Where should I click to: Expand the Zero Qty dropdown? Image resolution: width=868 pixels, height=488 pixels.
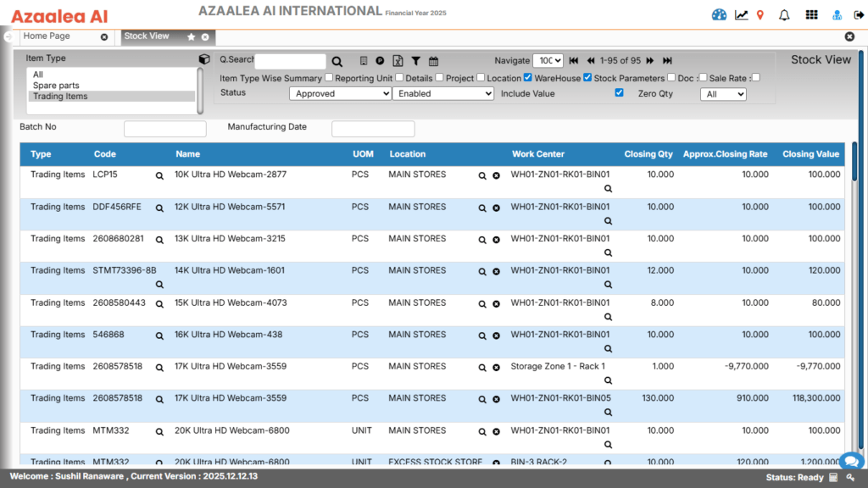[x=723, y=94]
